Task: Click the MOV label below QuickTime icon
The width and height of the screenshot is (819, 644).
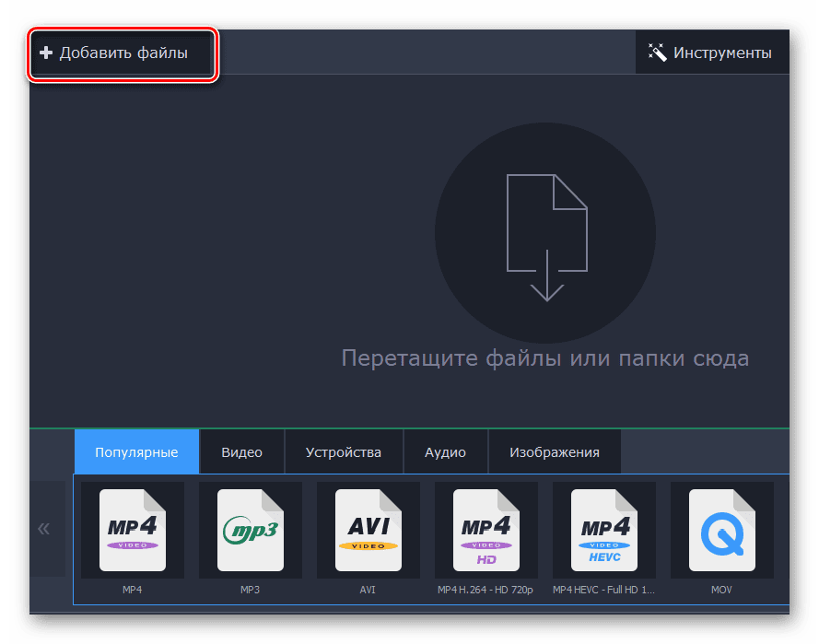Action: coord(721,589)
